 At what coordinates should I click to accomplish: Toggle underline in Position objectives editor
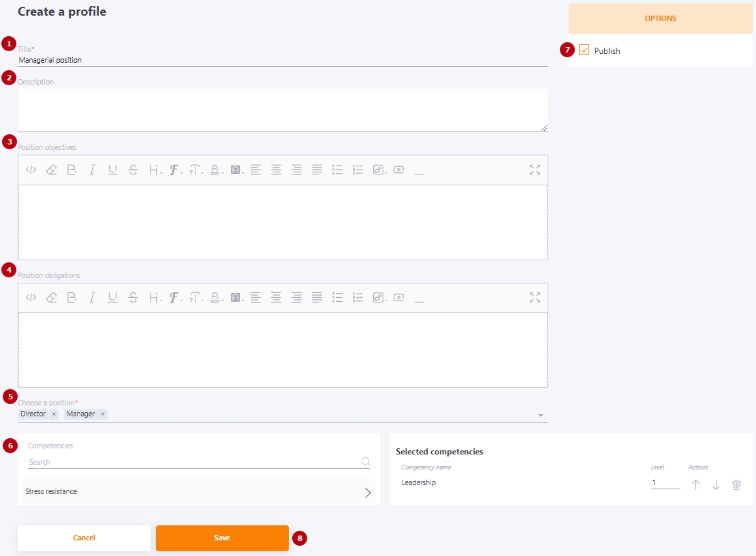point(112,170)
